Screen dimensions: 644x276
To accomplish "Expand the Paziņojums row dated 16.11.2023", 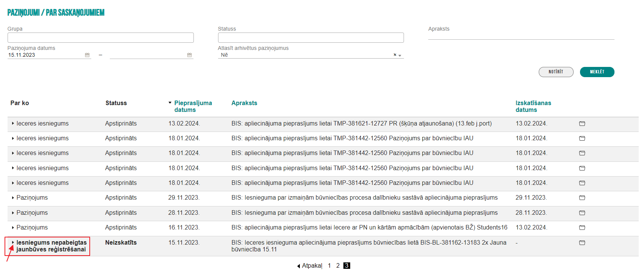I will [13, 228].
